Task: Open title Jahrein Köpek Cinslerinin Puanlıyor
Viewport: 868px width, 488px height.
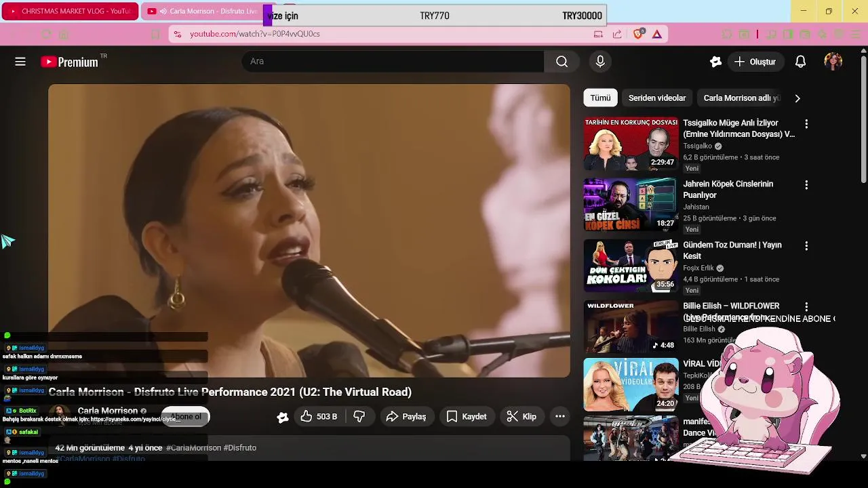Action: tap(728, 189)
